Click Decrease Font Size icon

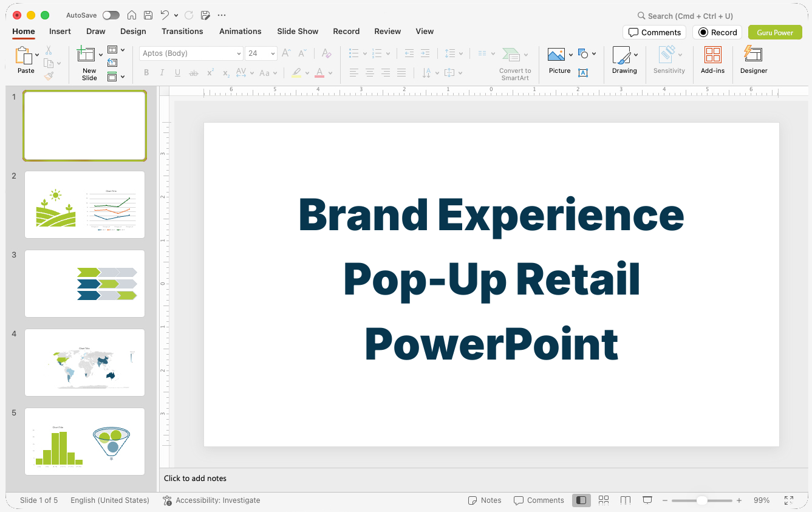(x=302, y=53)
